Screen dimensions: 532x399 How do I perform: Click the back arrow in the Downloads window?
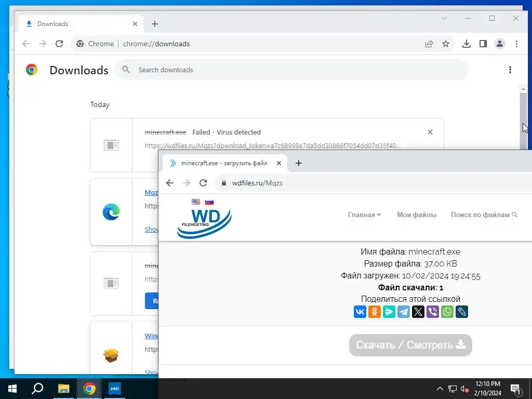pos(26,44)
